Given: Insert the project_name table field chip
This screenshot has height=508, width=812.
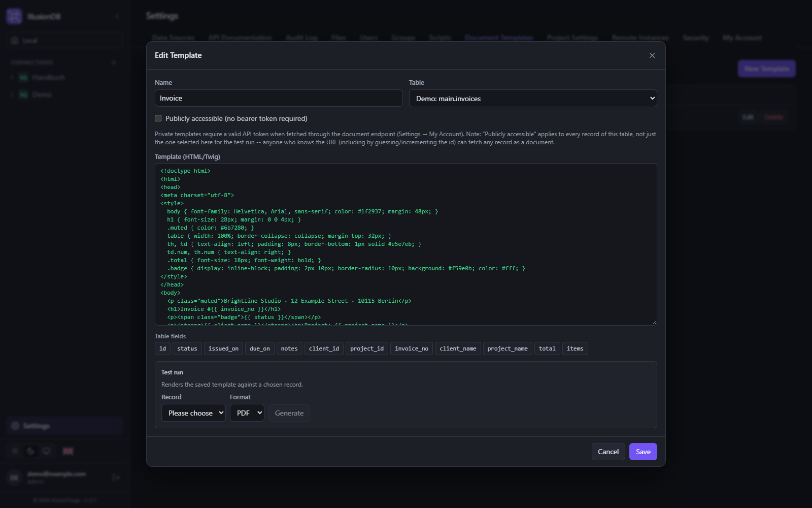Looking at the screenshot, I should pos(507,348).
